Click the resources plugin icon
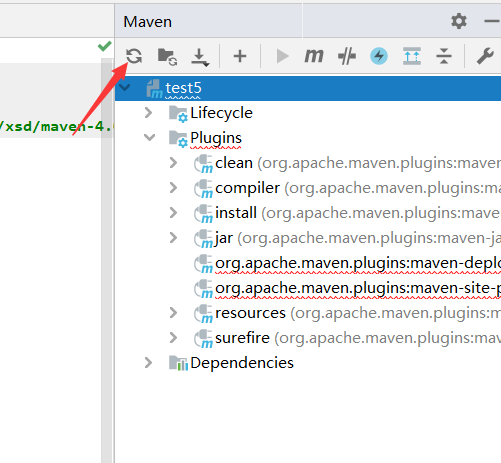This screenshot has height=463, width=501. coord(203,314)
